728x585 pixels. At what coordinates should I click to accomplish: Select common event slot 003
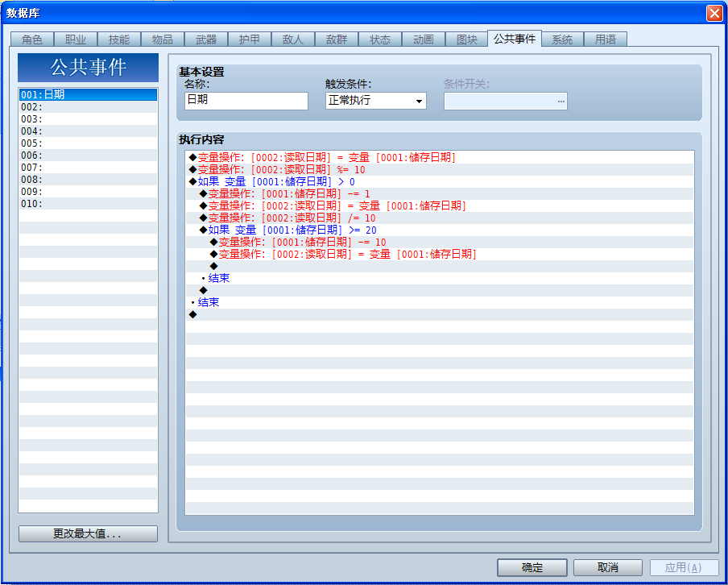(x=89, y=119)
